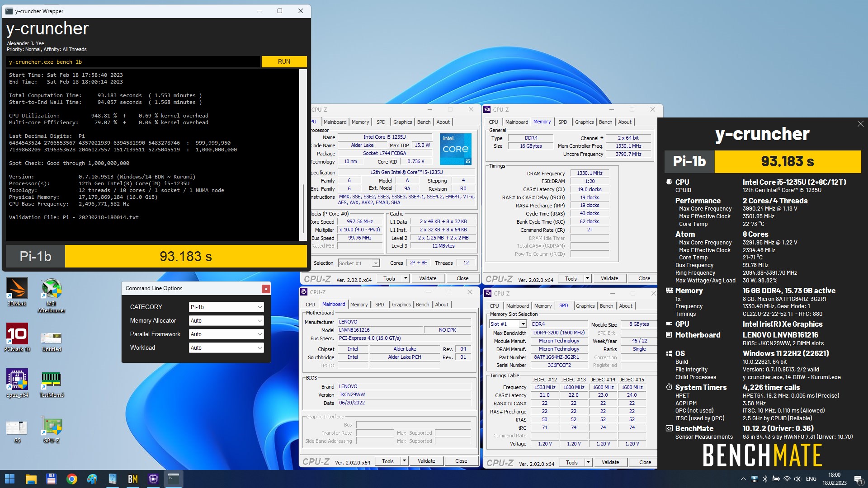Open the MSI Afterburner desktop shortcut
The width and height of the screenshot is (868, 488).
pyautogui.click(x=52, y=295)
